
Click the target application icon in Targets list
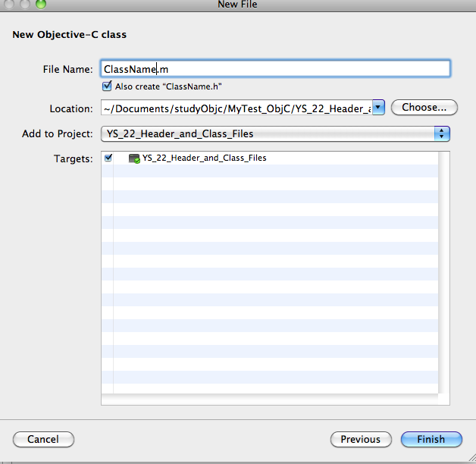[x=134, y=158]
